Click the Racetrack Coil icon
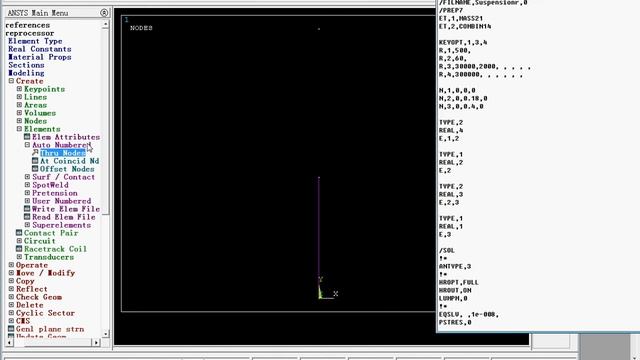Screen dimensions: 640x360 click(19, 249)
